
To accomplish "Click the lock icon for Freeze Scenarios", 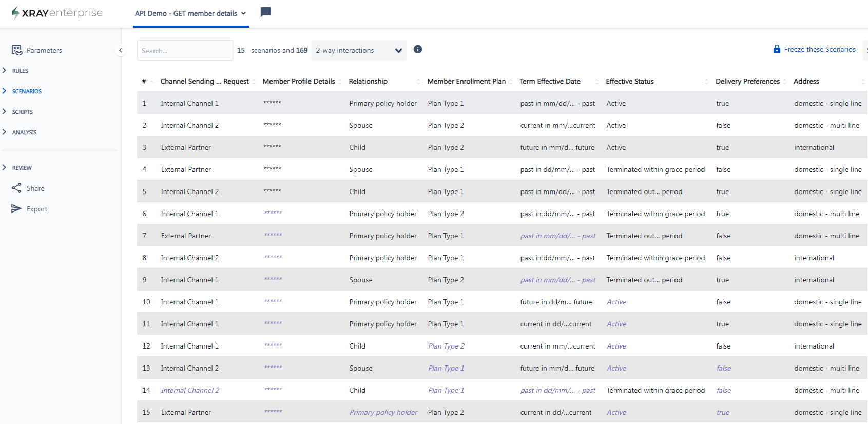I will coord(777,49).
